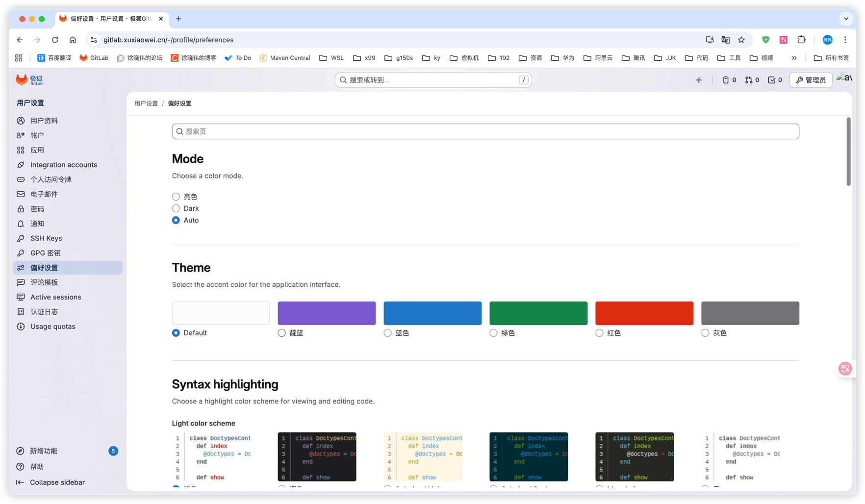Choose the 靛蓝 indigo theme radio

click(281, 333)
